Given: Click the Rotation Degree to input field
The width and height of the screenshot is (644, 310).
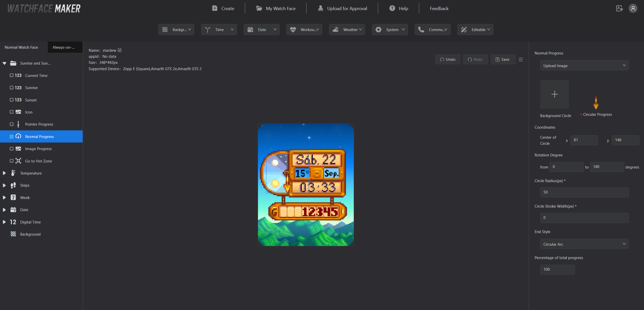Looking at the screenshot, I should [607, 167].
